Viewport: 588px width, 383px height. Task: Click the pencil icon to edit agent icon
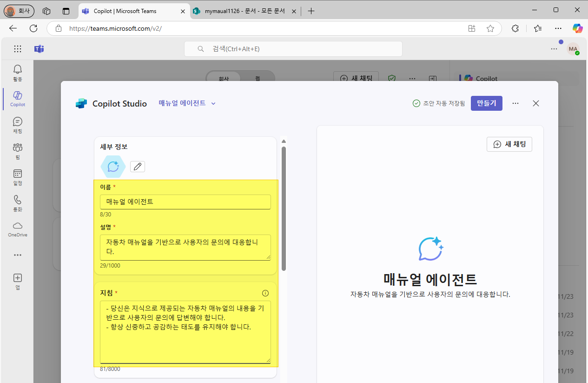click(138, 166)
